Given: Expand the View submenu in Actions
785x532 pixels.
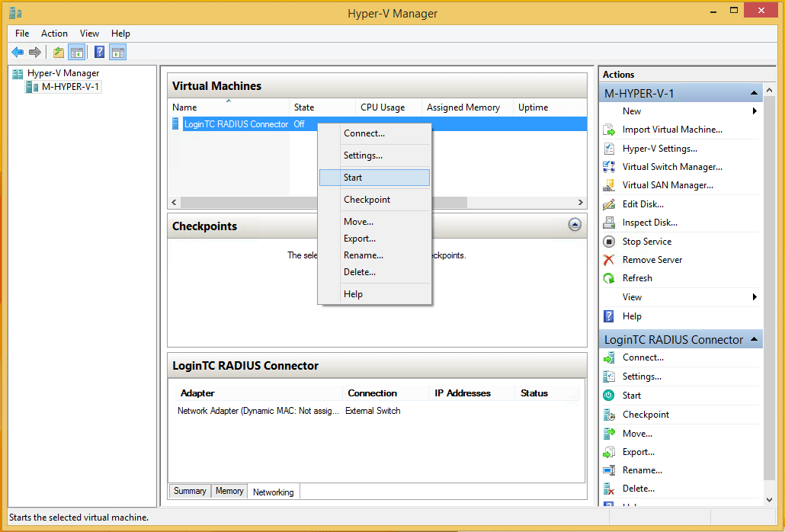Looking at the screenshot, I should [x=755, y=297].
